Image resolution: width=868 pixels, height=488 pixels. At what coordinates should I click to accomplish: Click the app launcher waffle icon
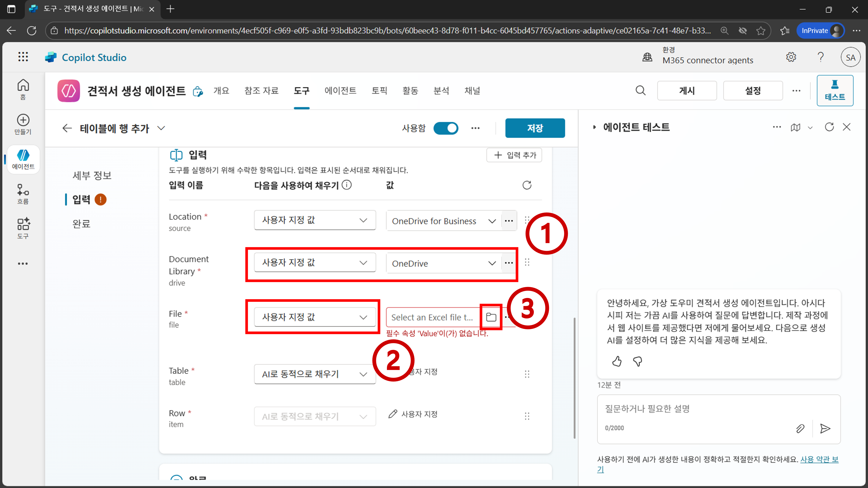coord(23,57)
